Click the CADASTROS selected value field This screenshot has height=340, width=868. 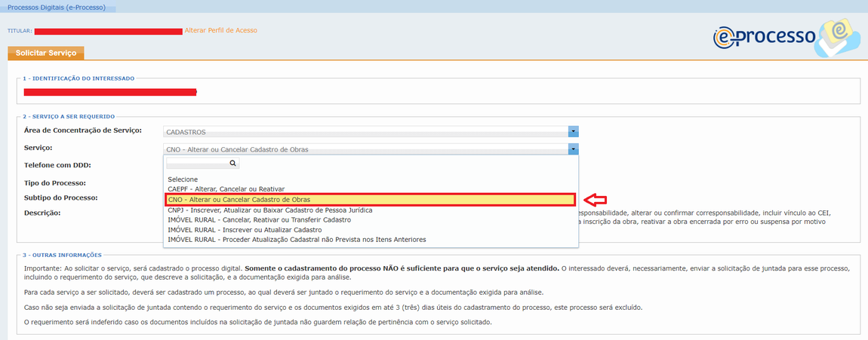click(366, 131)
